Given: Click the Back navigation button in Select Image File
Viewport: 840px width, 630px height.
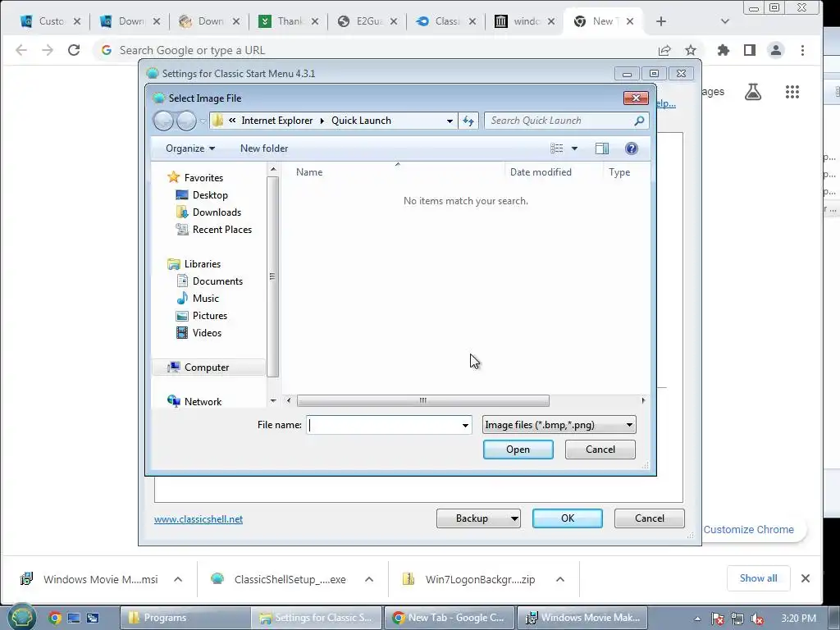Looking at the screenshot, I should [164, 121].
